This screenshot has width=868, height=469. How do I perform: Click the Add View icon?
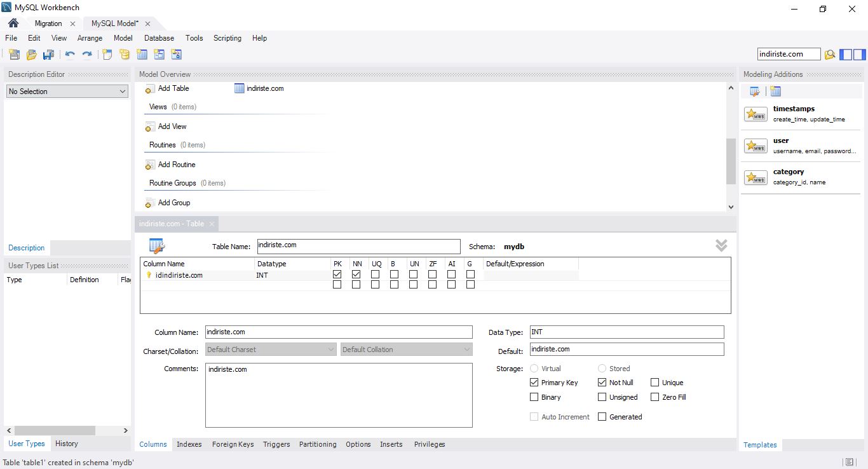pos(150,127)
